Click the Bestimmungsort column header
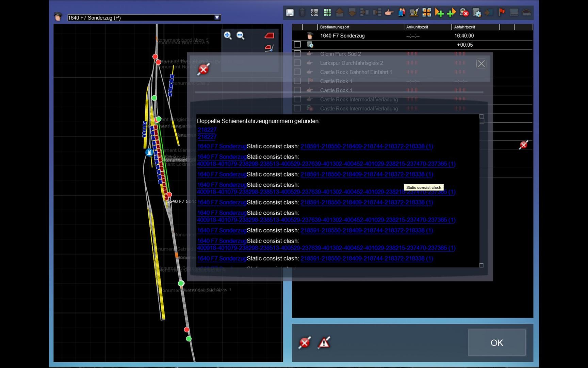Viewport: 588px width, 368px height. pos(360,27)
